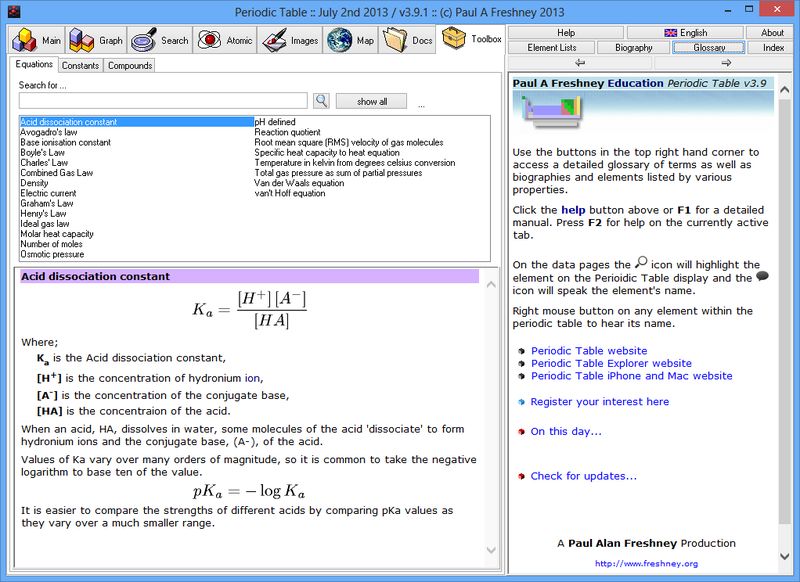Image resolution: width=800 pixels, height=582 pixels.
Task: Open Periodic Table website link
Action: point(589,351)
